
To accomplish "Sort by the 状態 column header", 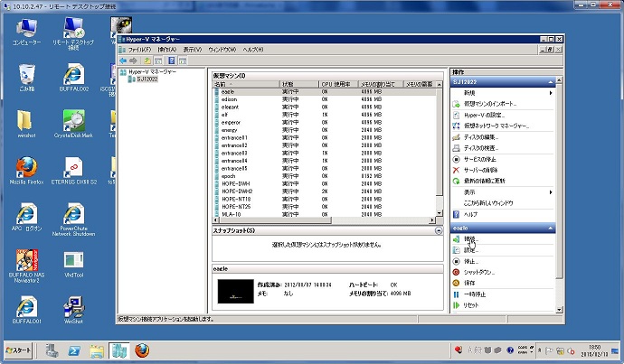I will coord(288,84).
